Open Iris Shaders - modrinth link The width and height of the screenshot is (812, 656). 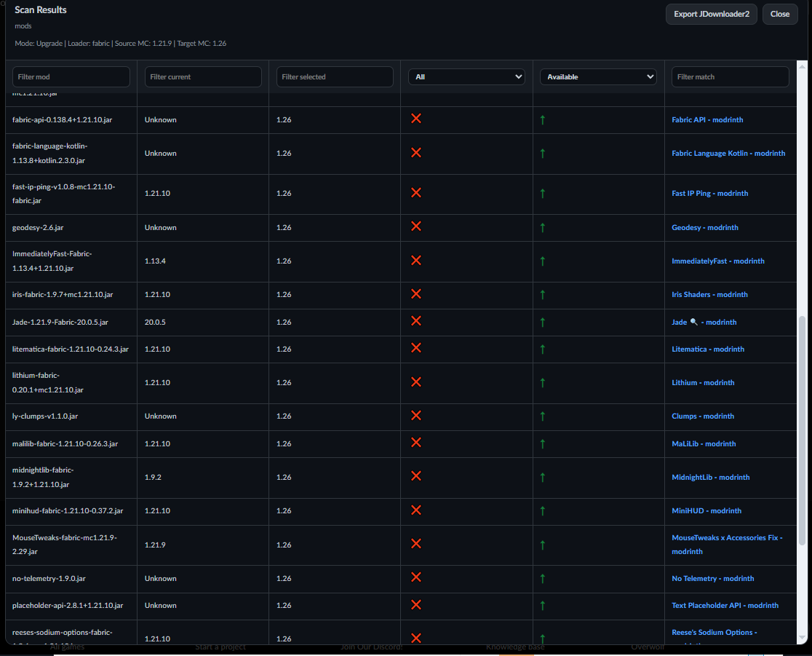709,294
